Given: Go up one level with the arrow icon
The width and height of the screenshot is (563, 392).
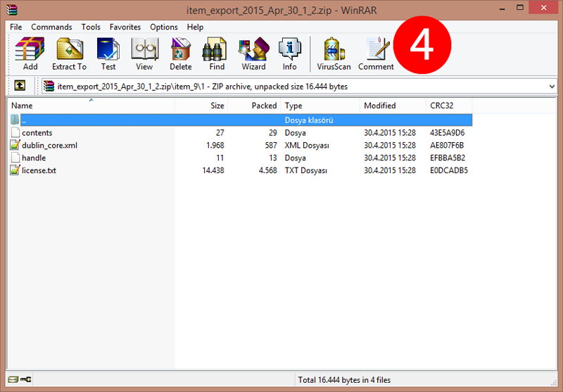Looking at the screenshot, I should coord(20,86).
